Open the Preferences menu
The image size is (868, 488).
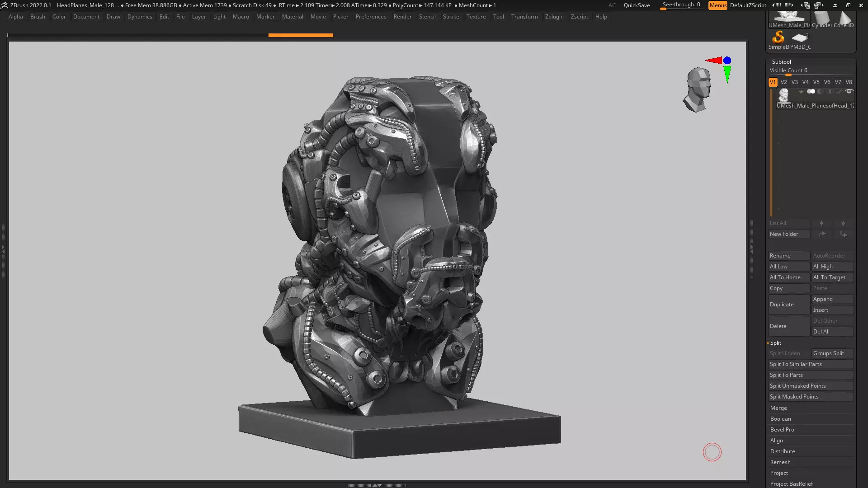point(371,17)
